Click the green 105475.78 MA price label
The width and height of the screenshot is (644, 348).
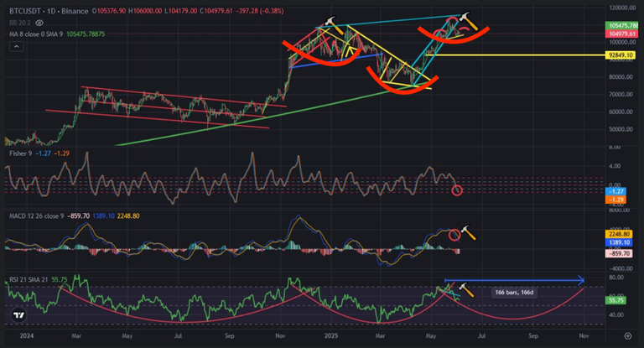[622, 25]
